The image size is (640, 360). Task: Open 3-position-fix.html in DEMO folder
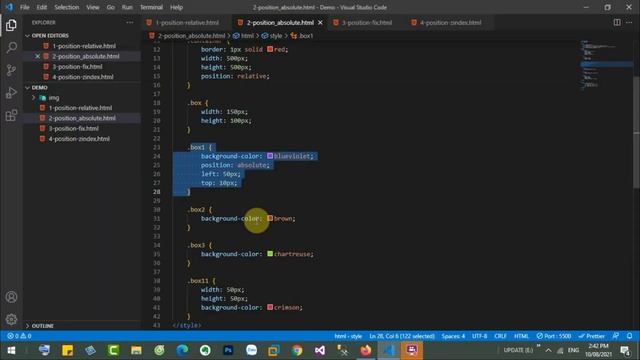(x=73, y=129)
